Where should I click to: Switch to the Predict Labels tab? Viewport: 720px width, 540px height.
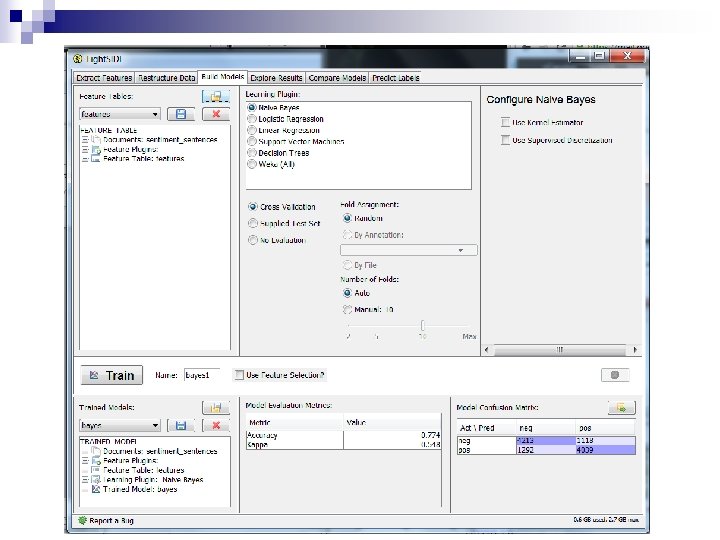click(395, 78)
